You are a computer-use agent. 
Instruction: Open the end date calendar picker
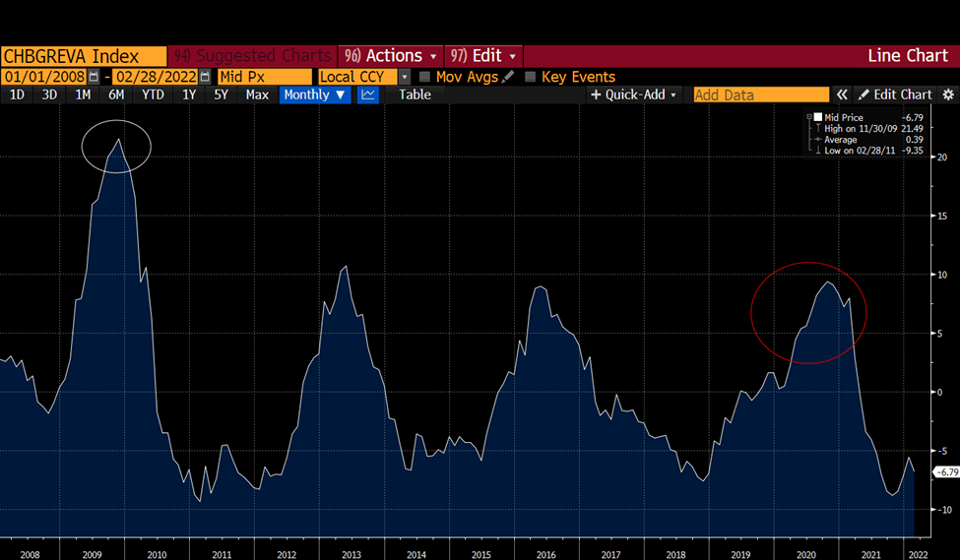[205, 77]
